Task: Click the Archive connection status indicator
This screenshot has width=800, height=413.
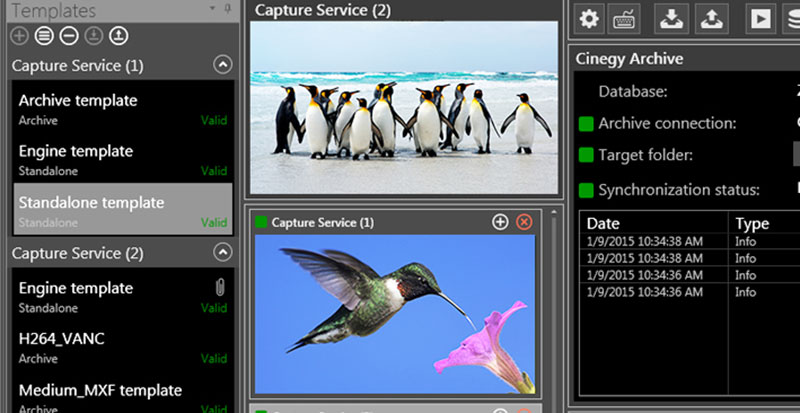Action: (x=586, y=124)
